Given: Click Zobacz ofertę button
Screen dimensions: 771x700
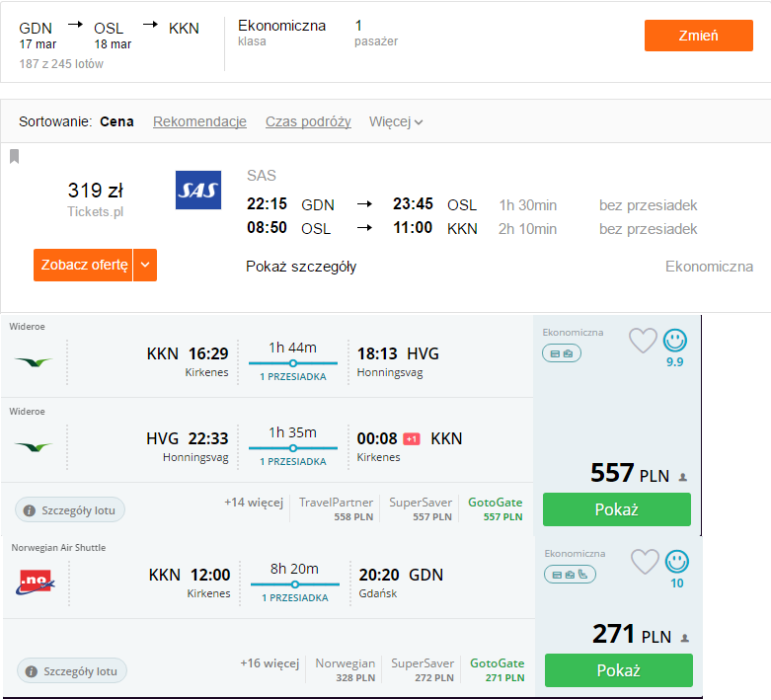Looking at the screenshot, I should (83, 266).
